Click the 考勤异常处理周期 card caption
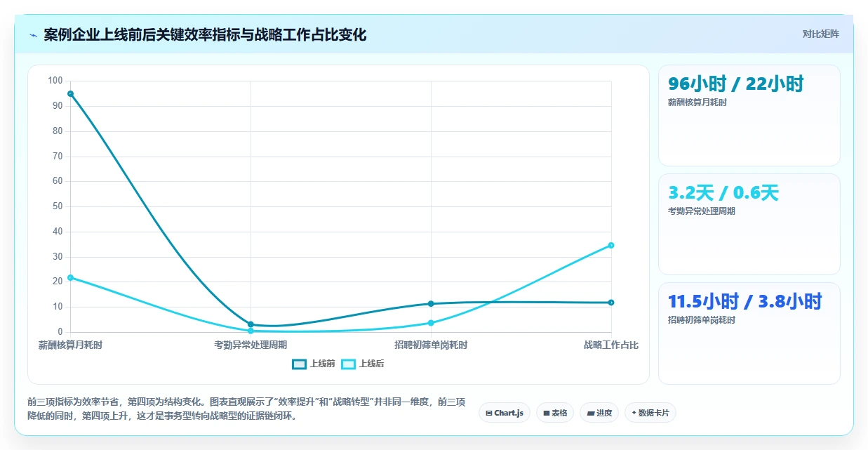Image resolution: width=868 pixels, height=450 pixels. (701, 211)
